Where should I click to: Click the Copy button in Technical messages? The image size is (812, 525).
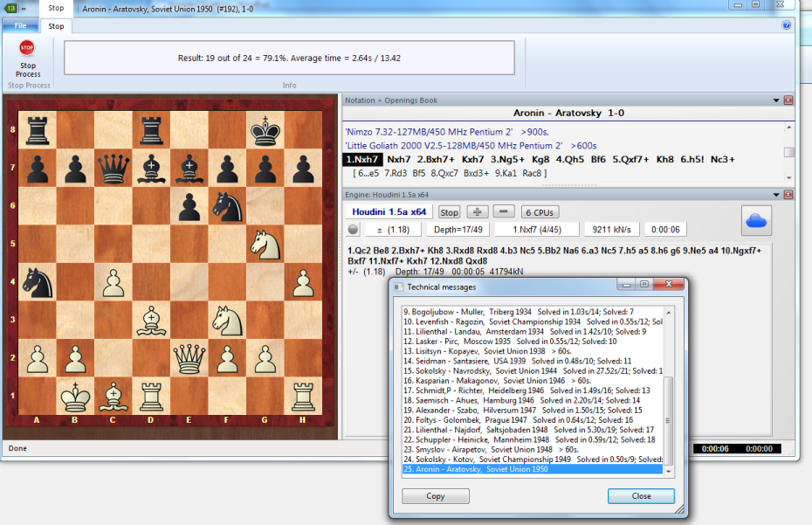coord(435,496)
